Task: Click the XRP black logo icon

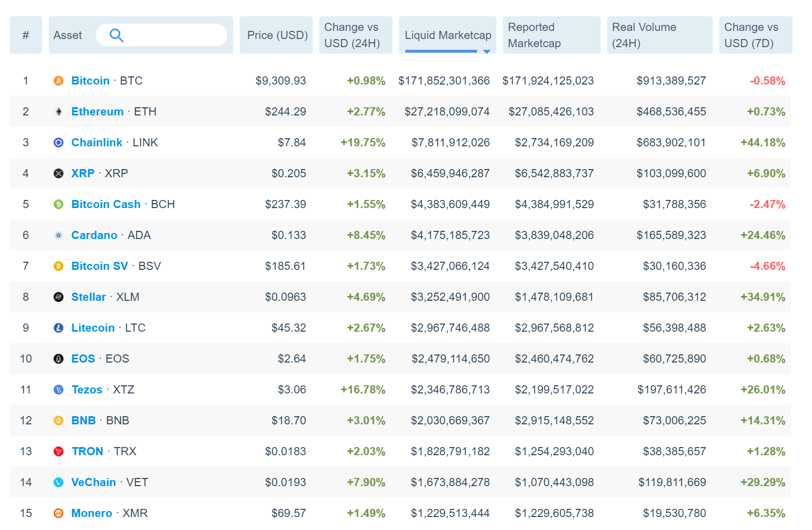Action: (x=59, y=173)
